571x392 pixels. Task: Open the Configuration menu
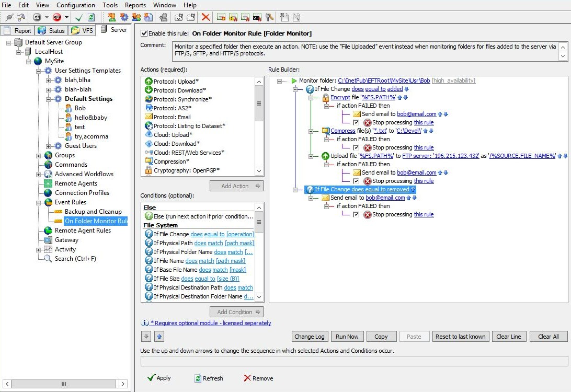coord(75,5)
